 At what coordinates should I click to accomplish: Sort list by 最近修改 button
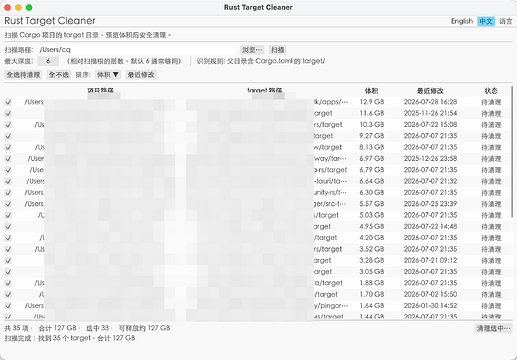click(141, 75)
